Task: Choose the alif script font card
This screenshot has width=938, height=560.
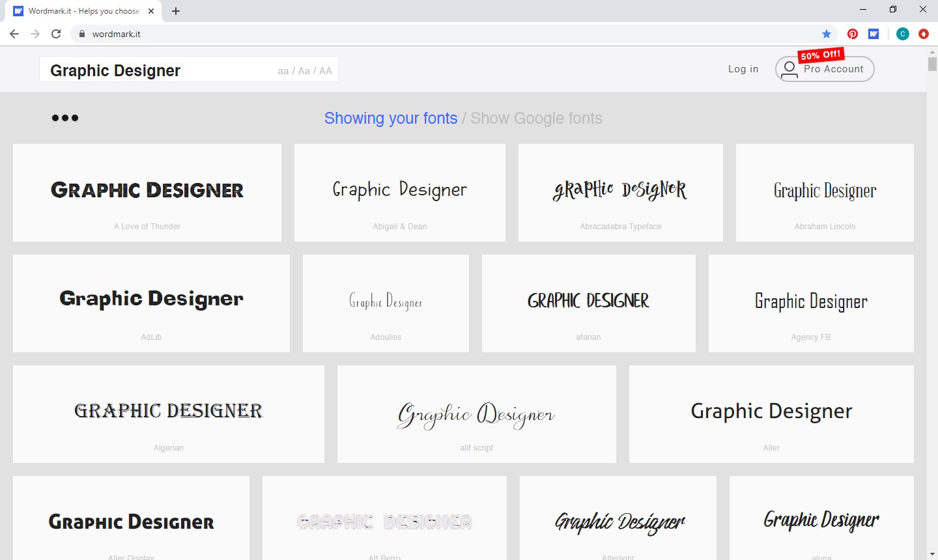Action: tap(476, 414)
